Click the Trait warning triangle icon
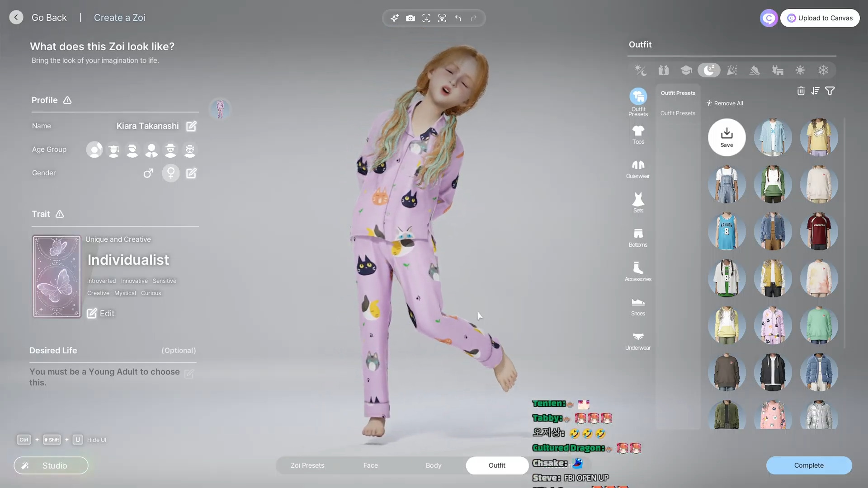The image size is (868, 488). tap(60, 214)
